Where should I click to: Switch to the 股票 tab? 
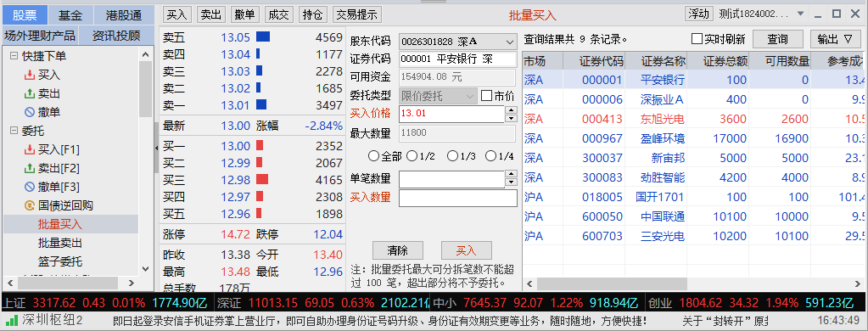[x=25, y=15]
